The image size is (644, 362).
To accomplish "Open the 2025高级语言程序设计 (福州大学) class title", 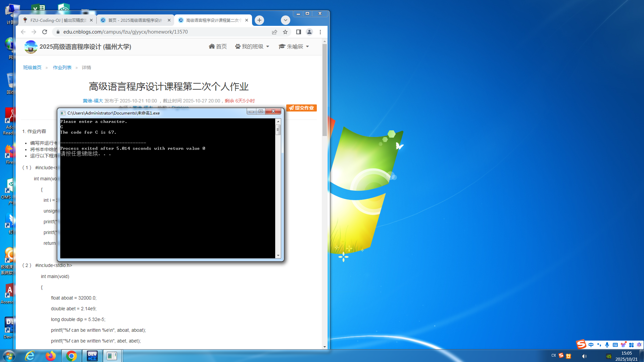I will point(85,47).
